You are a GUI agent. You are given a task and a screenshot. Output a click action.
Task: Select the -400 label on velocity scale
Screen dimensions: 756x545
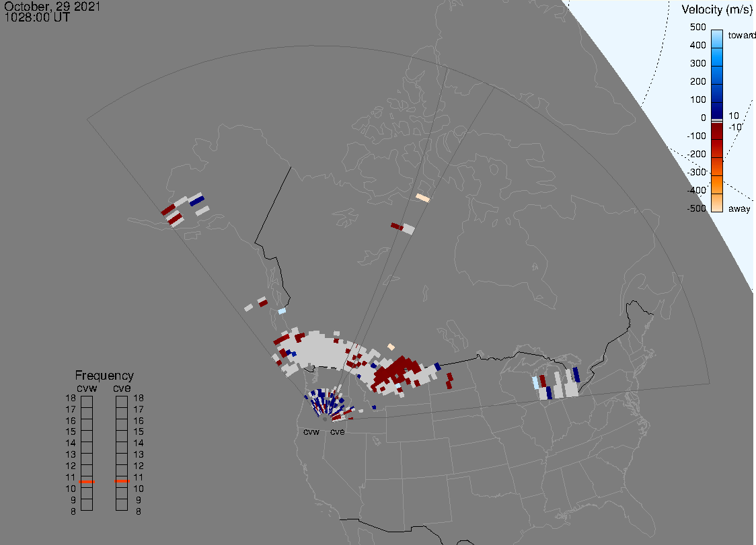coord(696,190)
